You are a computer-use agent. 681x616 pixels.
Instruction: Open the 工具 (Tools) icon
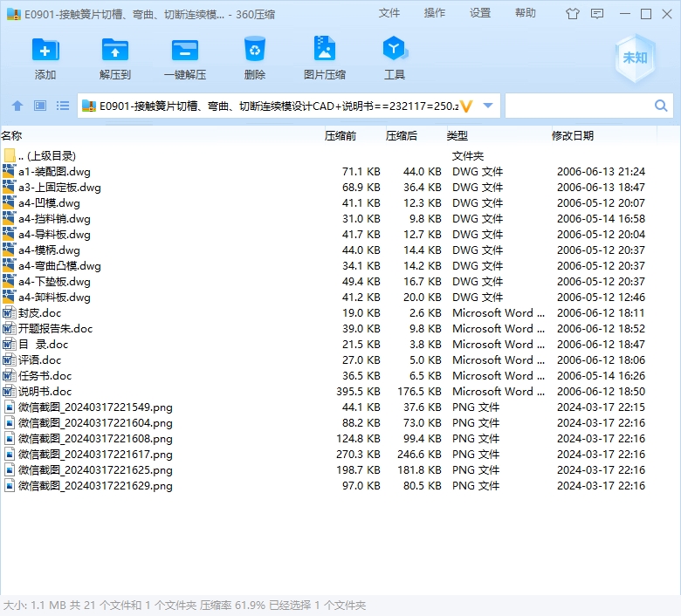click(395, 48)
